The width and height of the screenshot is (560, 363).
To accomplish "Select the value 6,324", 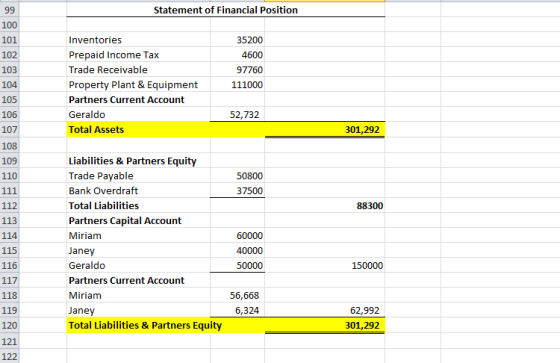I will coord(238,310).
